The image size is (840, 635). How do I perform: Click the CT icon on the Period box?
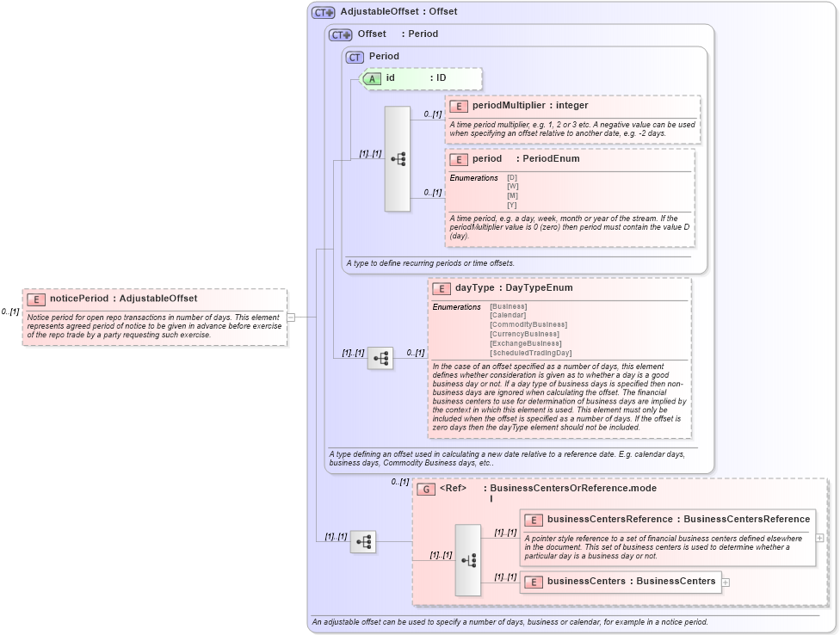click(355, 56)
